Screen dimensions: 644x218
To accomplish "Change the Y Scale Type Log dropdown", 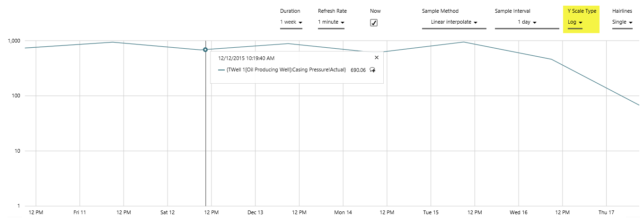I will pos(575,22).
